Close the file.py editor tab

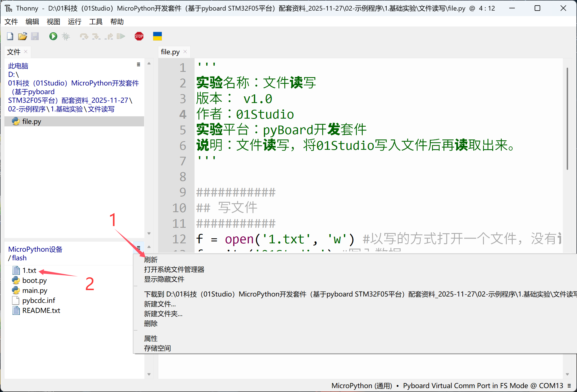pyautogui.click(x=185, y=52)
